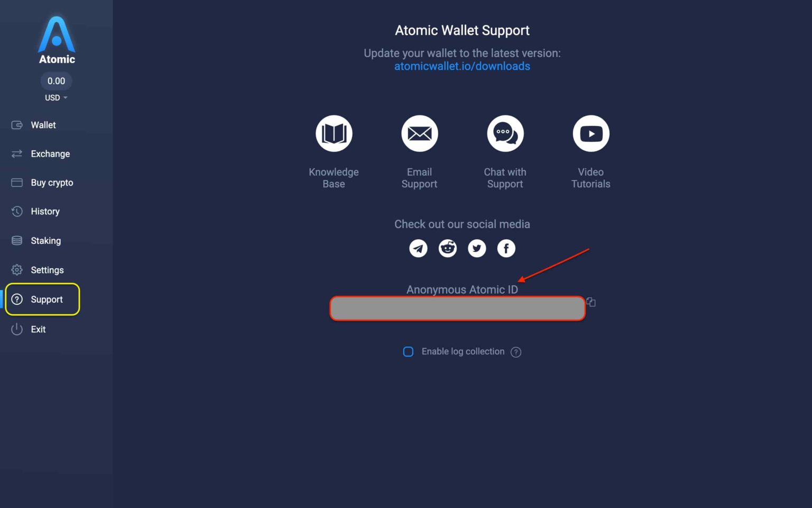The width and height of the screenshot is (812, 508).
Task: Go to Settings
Action: point(47,270)
